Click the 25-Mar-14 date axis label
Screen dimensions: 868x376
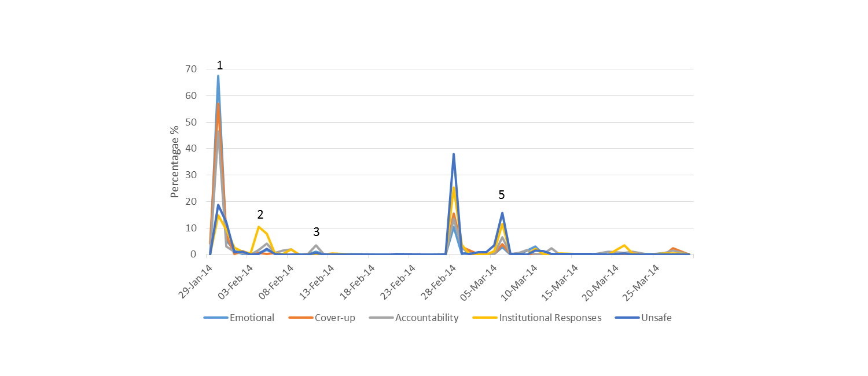point(642,281)
